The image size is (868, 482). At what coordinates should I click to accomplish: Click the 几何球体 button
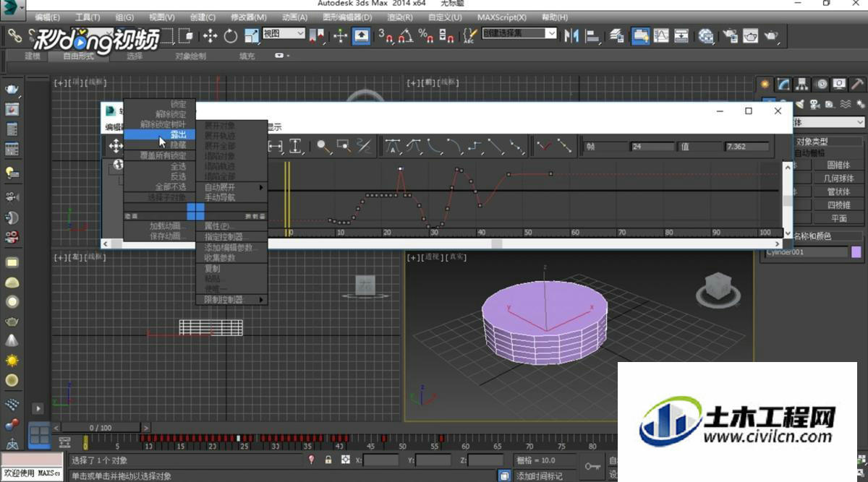click(838, 178)
